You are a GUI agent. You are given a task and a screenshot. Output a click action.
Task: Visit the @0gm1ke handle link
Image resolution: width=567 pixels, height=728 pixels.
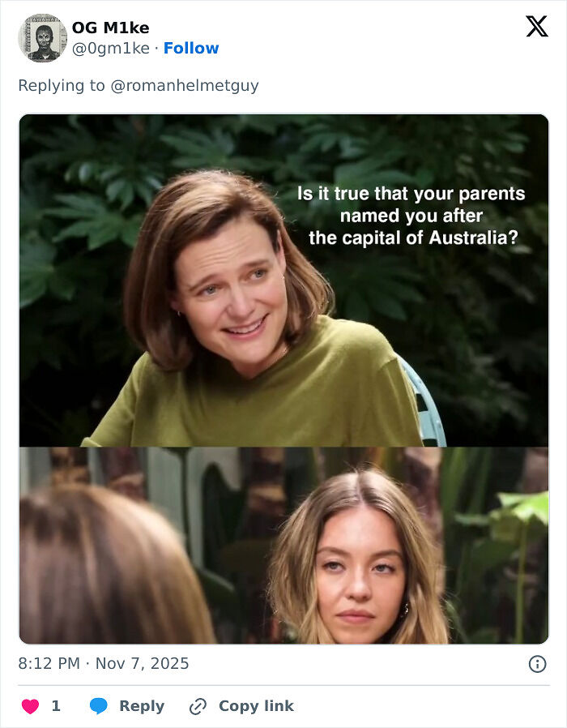[x=111, y=48]
